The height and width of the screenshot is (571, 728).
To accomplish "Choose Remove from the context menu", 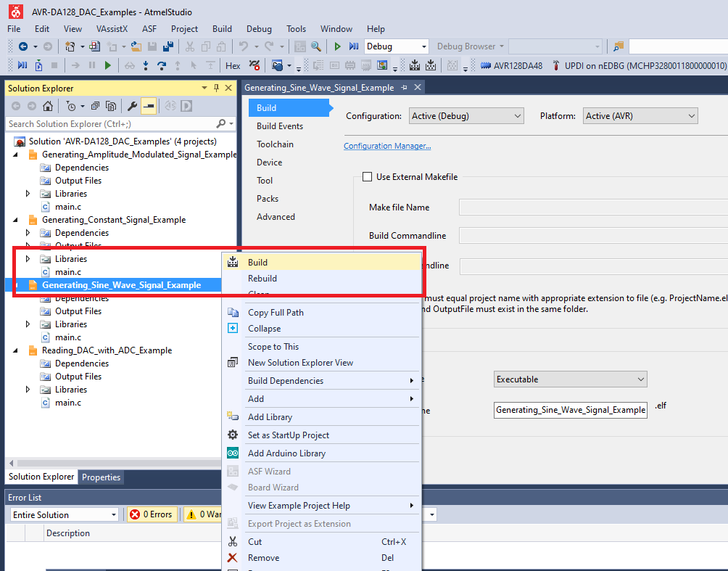I will (x=321, y=558).
